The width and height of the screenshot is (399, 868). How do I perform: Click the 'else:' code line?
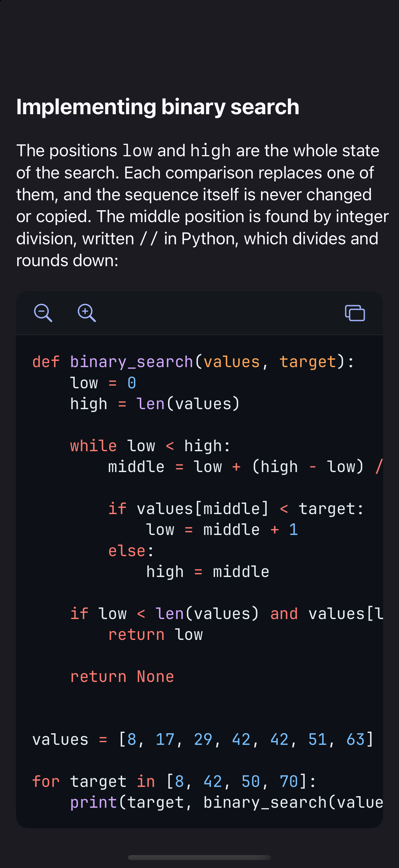click(131, 551)
